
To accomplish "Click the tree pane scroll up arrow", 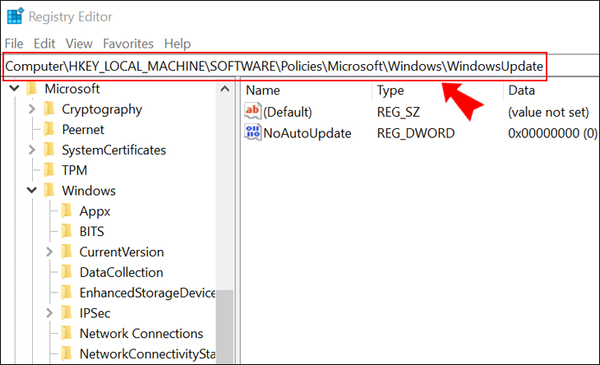I will coord(225,90).
